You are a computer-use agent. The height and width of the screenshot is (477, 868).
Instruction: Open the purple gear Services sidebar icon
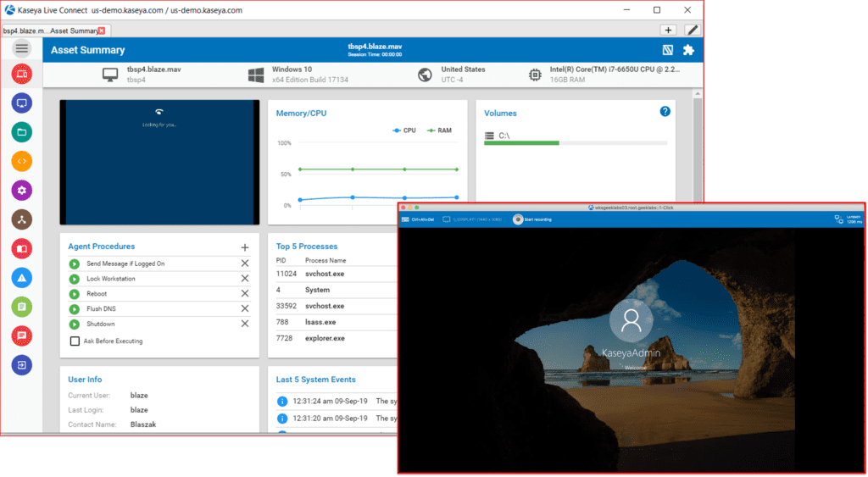[21, 191]
